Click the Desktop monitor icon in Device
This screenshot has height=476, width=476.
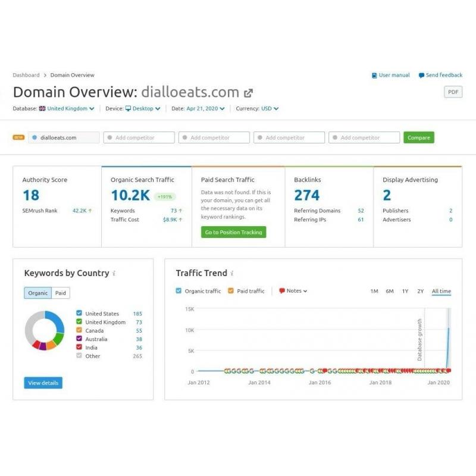(128, 108)
